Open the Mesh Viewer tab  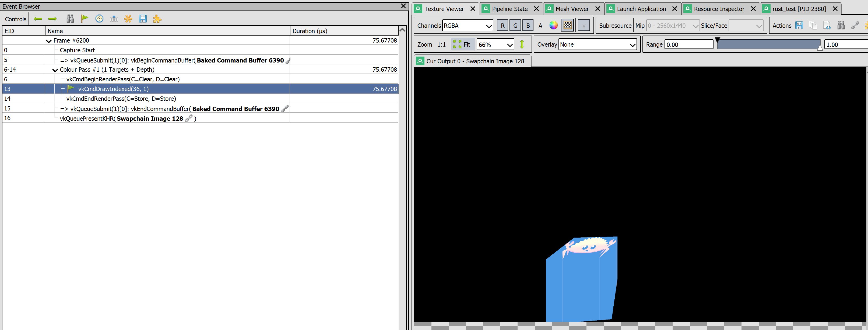572,9
